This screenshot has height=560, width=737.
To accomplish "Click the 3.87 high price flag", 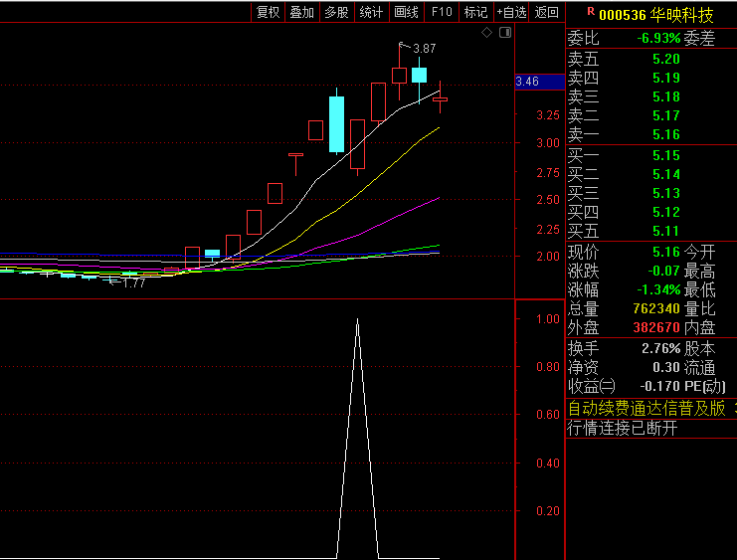I will tap(423, 48).
